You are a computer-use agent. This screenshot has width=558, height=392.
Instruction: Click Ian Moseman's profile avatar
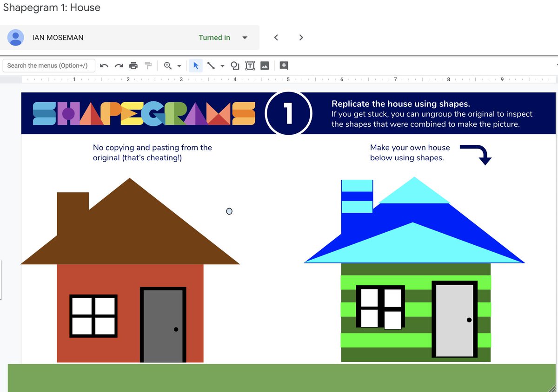click(16, 38)
